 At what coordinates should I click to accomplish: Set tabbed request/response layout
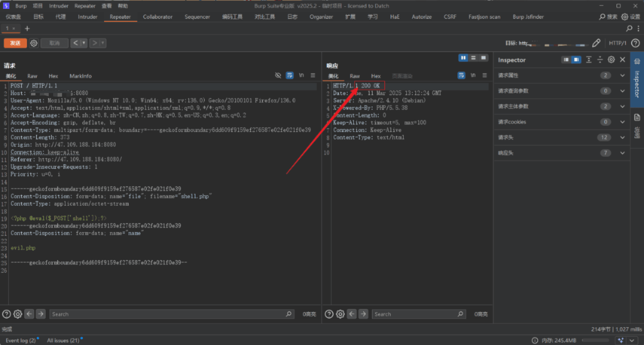[483, 58]
